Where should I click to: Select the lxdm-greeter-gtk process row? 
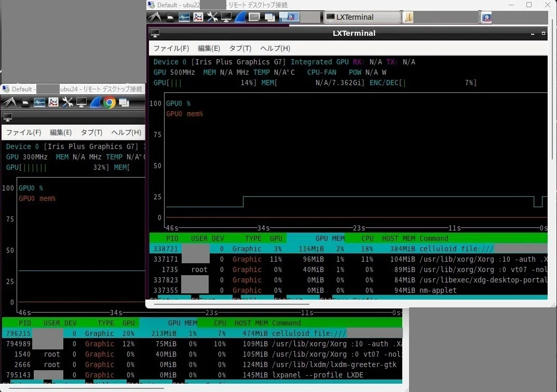pos(202,364)
